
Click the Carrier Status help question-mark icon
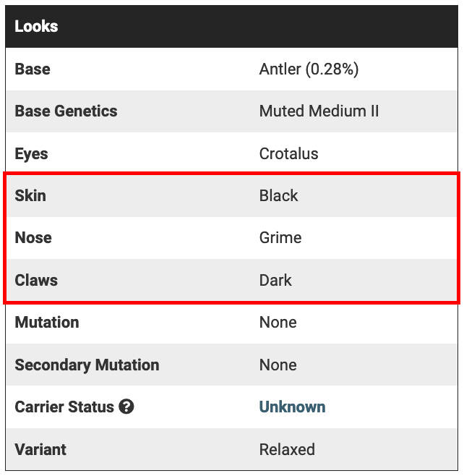(126, 407)
